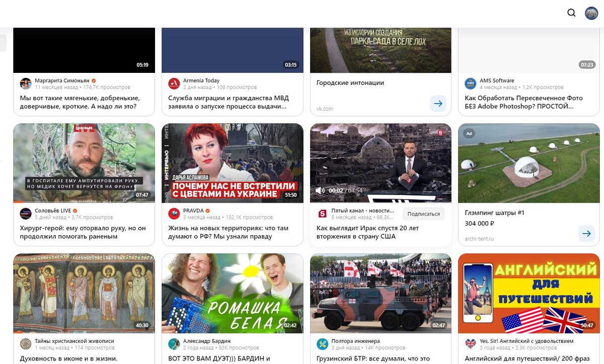The image size is (604, 364).
Task: Open Тайны христианской живописи channel name link
Action: point(74,341)
